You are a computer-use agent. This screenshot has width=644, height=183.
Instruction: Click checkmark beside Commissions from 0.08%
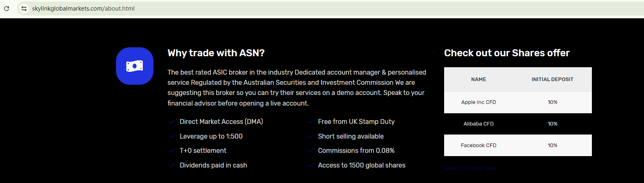tap(310, 151)
